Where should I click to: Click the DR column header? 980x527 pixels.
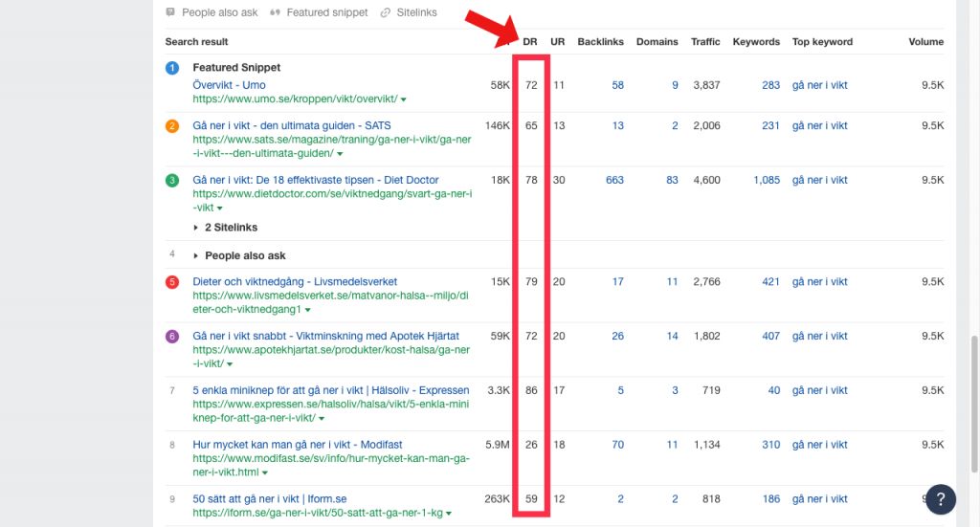pos(530,42)
